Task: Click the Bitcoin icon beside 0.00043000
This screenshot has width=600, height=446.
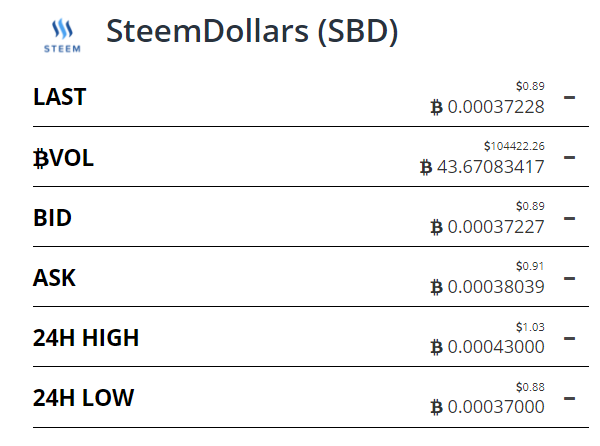Action: 436,348
